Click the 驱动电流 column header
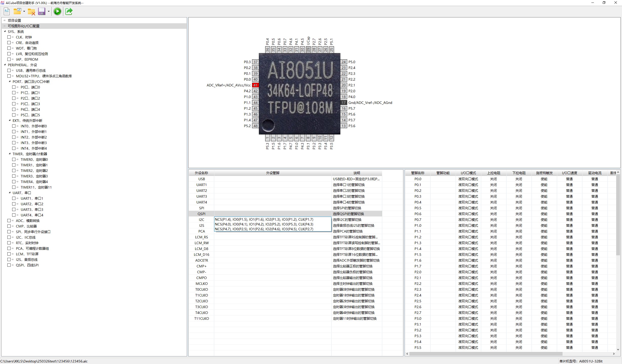 coord(595,173)
